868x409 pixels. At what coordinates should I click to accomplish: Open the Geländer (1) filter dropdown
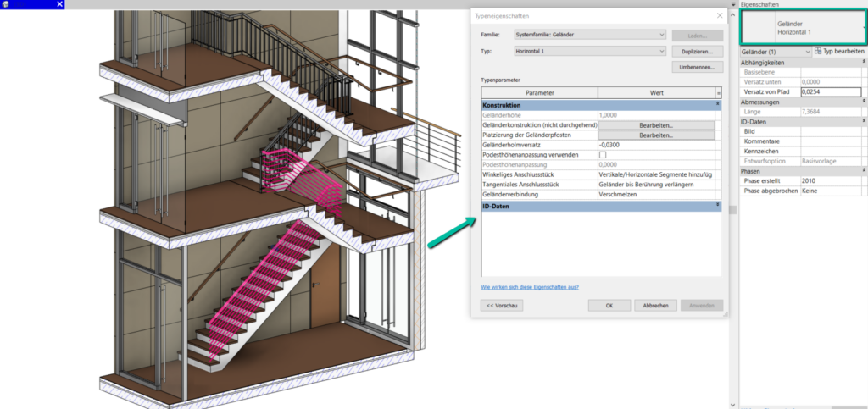[805, 52]
